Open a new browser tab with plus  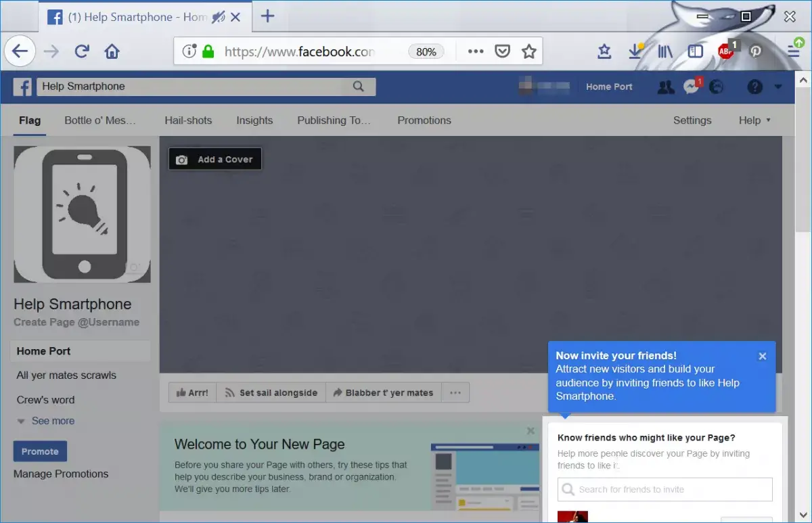tap(268, 16)
